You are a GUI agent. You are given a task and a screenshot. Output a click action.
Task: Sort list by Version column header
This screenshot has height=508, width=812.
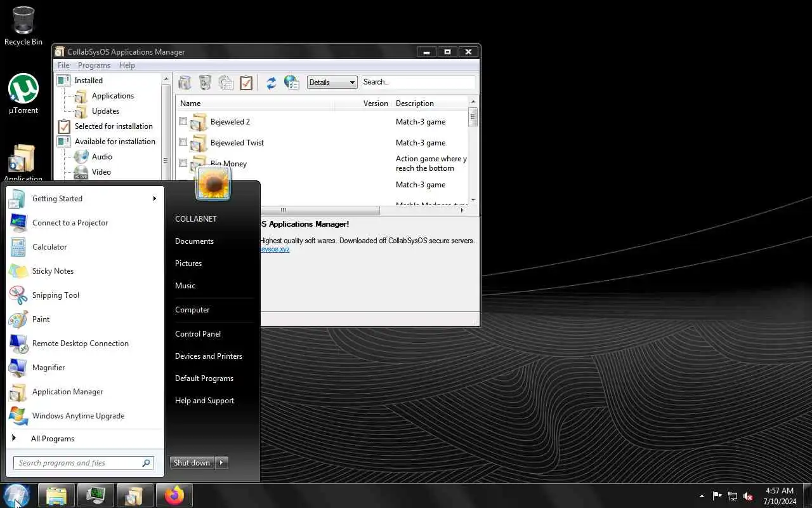click(363, 104)
